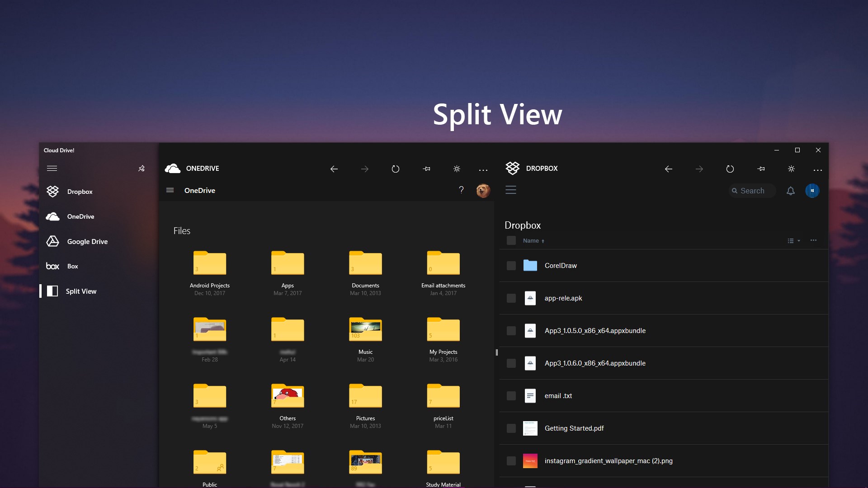Open Getting Started.pdf file
The width and height of the screenshot is (868, 488).
point(574,428)
